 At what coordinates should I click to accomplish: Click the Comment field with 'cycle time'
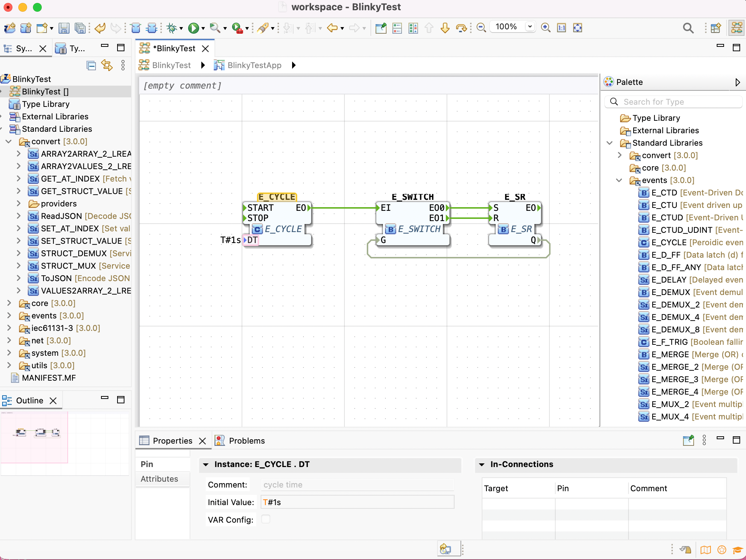[357, 485]
